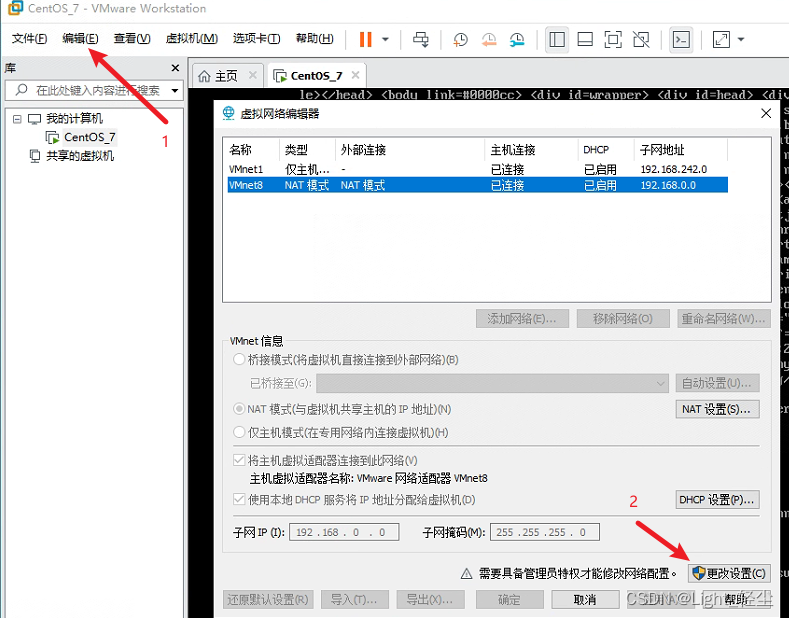The width and height of the screenshot is (789, 618).
Task: Click the 已连接 cell in VMnet1 row
Action: (x=508, y=170)
